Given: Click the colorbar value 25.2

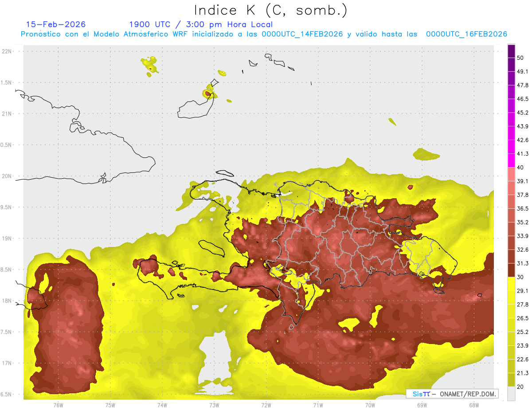Looking at the screenshot, I should click(x=523, y=332).
